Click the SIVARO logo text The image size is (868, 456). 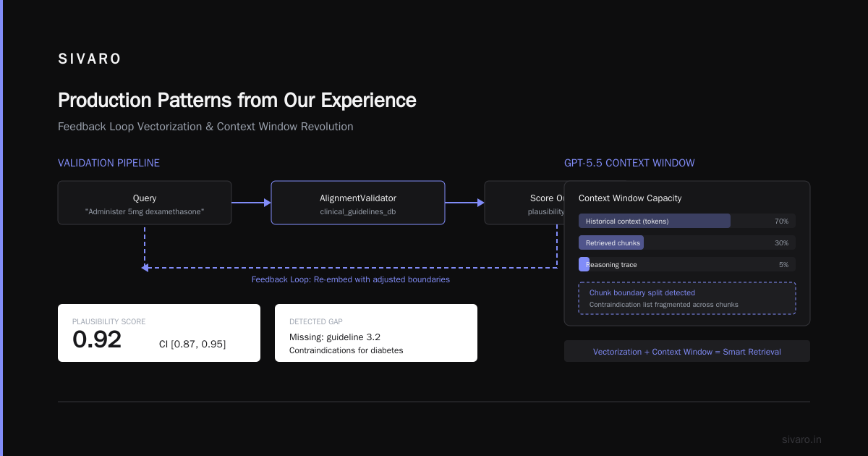[90, 59]
